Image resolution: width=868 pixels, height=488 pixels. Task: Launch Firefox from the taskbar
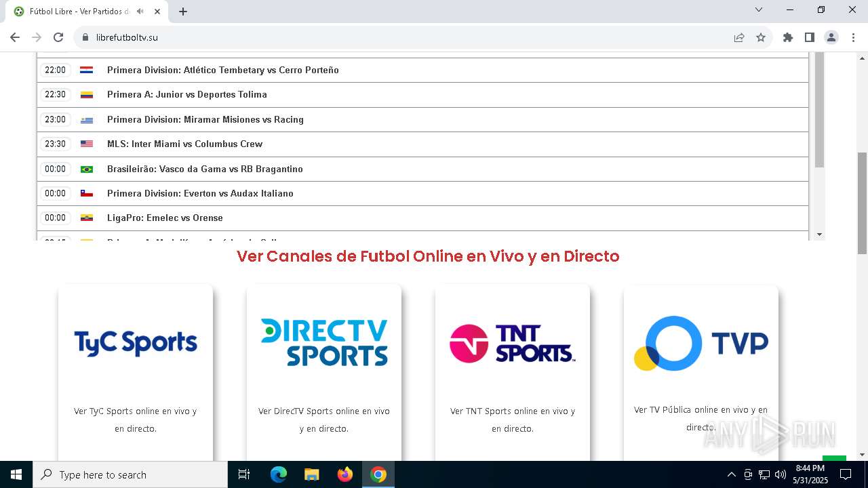pyautogui.click(x=345, y=474)
